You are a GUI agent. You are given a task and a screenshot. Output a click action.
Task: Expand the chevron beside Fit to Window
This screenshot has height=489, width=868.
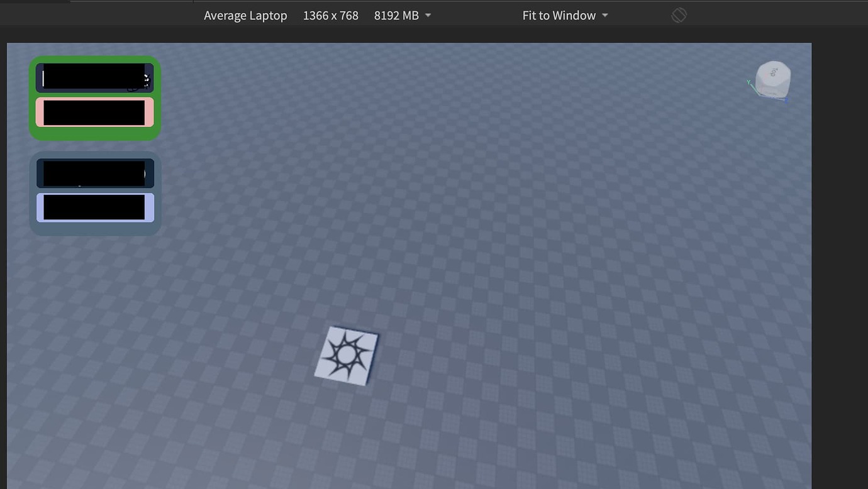point(604,15)
